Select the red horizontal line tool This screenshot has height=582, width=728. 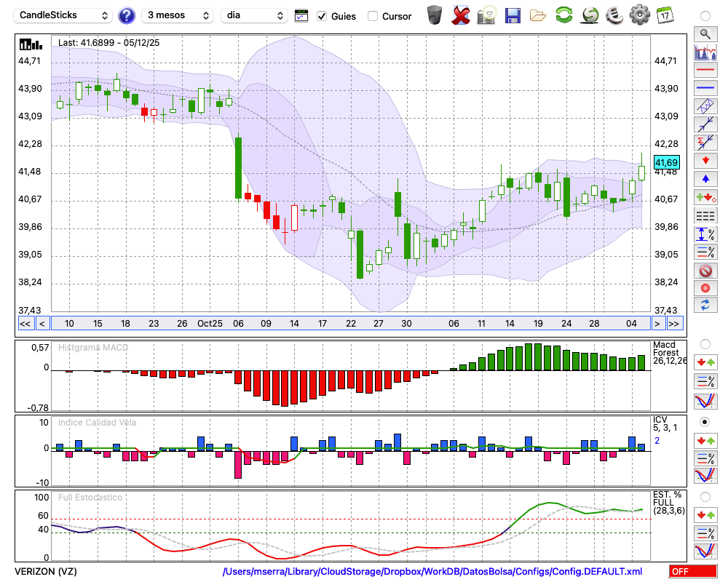tap(705, 71)
